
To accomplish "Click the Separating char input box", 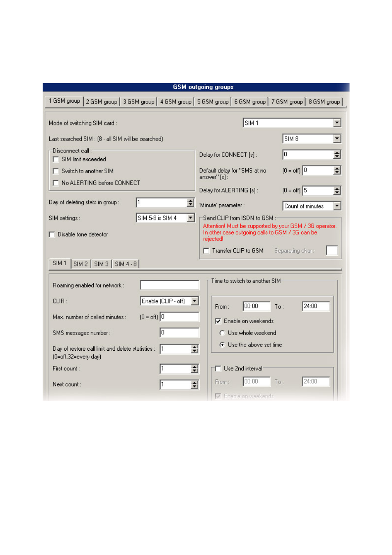I will coord(332,250).
